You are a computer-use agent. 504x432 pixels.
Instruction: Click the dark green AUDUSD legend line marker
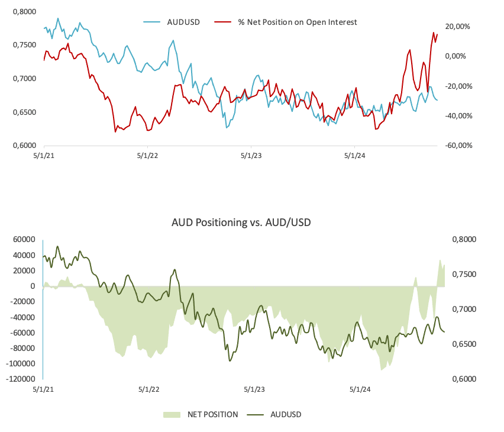[x=256, y=414]
